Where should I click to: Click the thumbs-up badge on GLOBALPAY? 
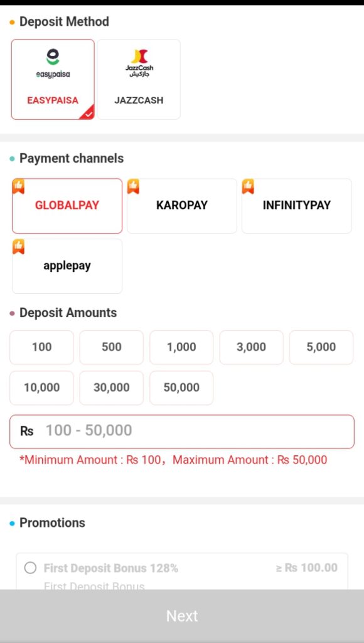18,186
